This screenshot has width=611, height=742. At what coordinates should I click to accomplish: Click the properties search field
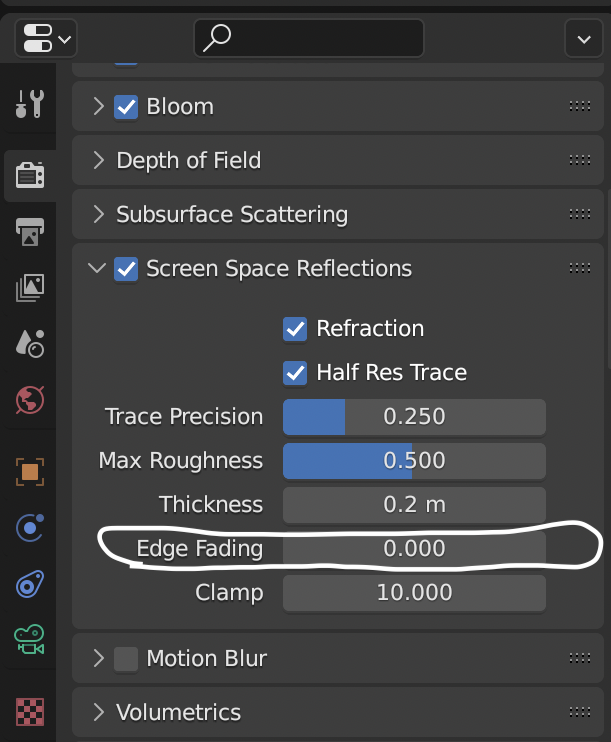[308, 38]
